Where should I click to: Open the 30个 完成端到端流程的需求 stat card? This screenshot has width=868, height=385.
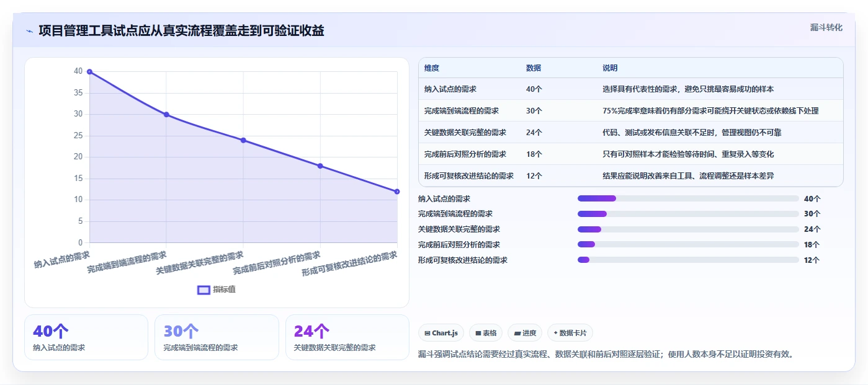217,337
